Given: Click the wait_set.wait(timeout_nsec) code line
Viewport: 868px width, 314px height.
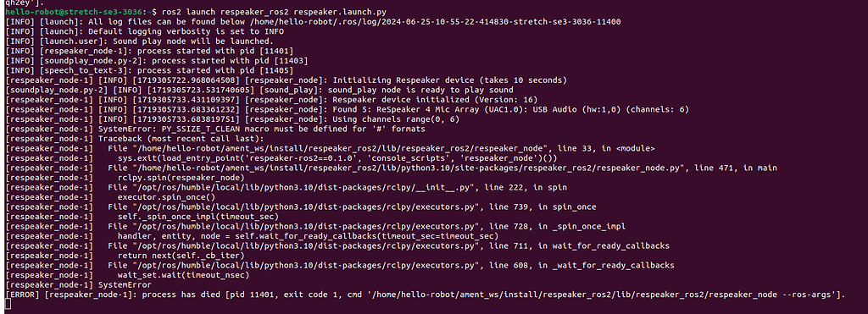Looking at the screenshot, I should (x=184, y=275).
